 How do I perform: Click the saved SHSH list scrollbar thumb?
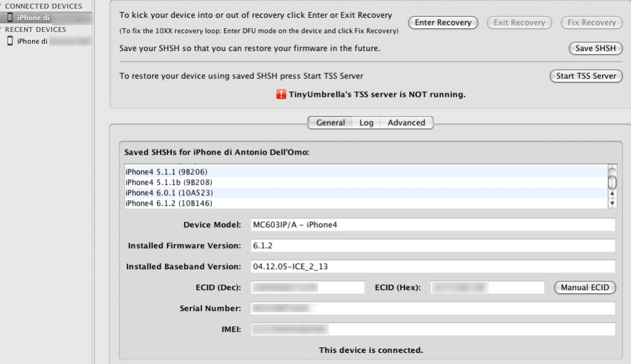pyautogui.click(x=612, y=181)
